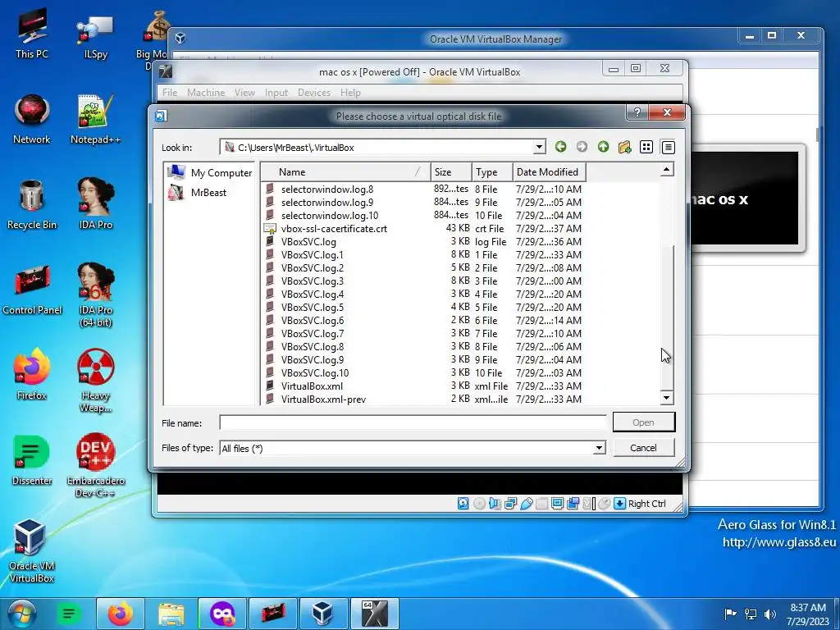This screenshot has width=840, height=630.
Task: Open the File menu in VM window
Action: coord(170,93)
